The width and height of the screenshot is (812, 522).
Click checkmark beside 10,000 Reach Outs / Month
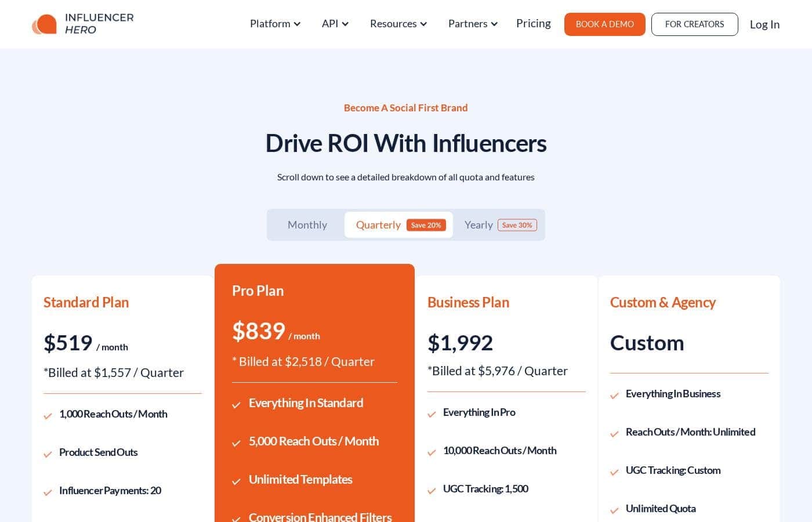432,452
